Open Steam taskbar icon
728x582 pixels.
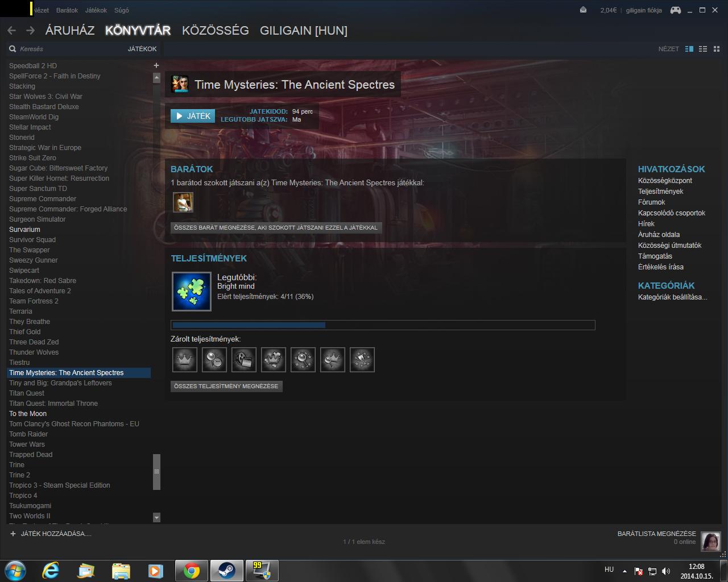(x=227, y=571)
